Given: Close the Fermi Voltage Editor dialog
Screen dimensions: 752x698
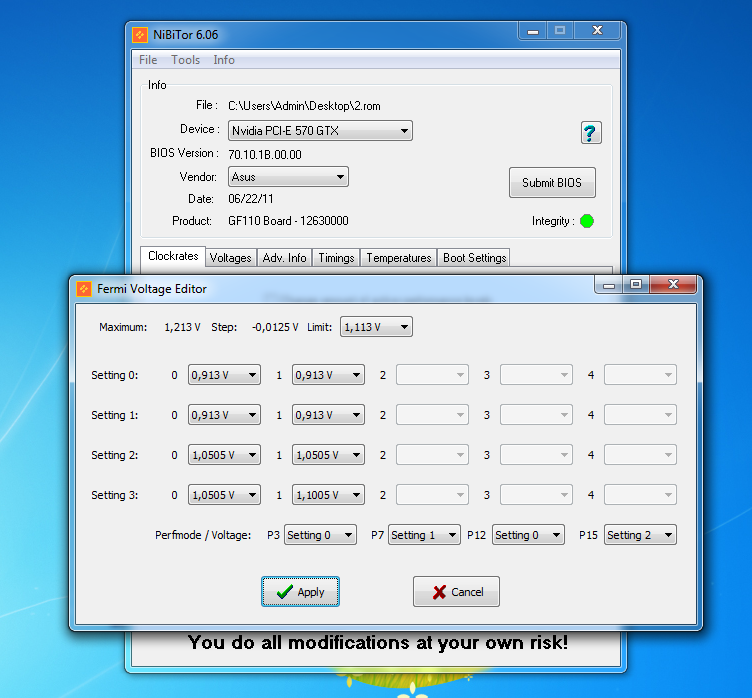Looking at the screenshot, I should click(x=673, y=286).
